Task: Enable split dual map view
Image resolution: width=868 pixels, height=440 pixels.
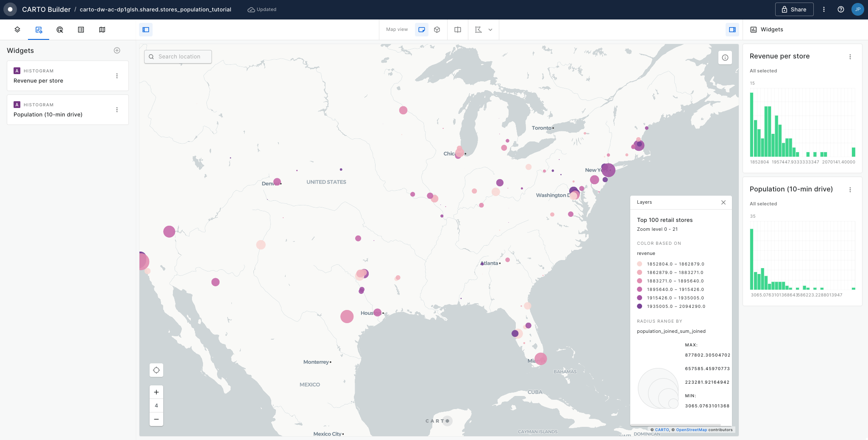Action: point(458,30)
